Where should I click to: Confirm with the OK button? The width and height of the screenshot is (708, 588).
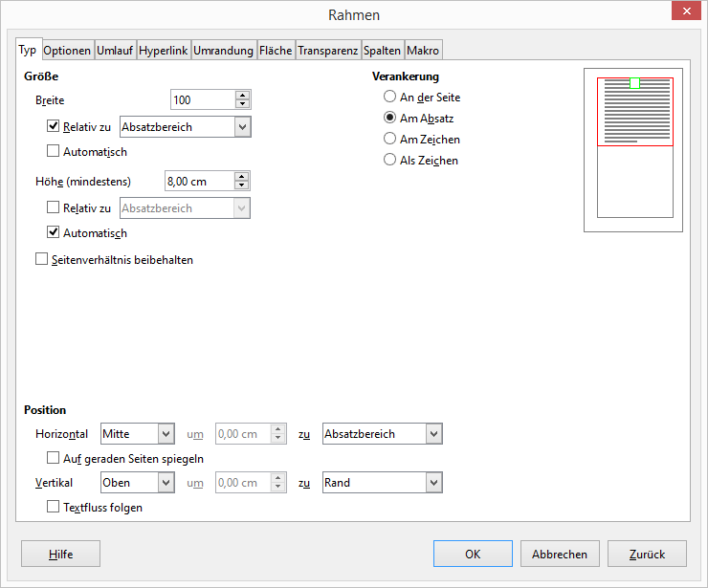(x=473, y=554)
